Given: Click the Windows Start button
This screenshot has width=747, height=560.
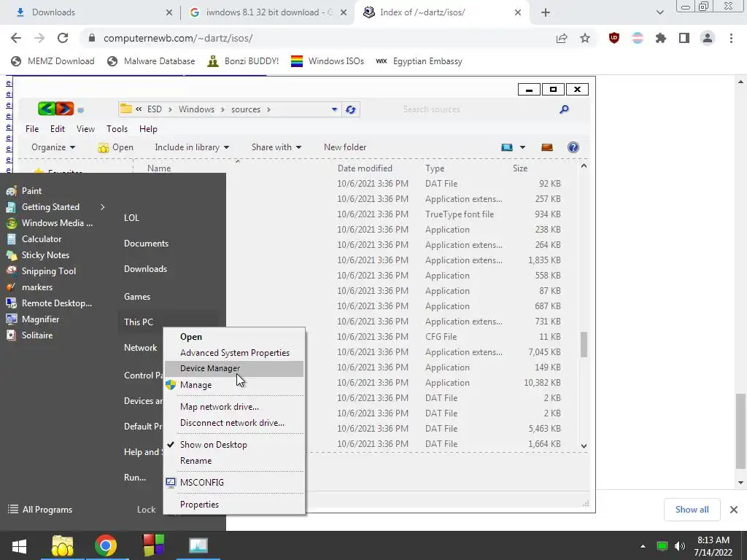Looking at the screenshot, I should coord(19,545).
